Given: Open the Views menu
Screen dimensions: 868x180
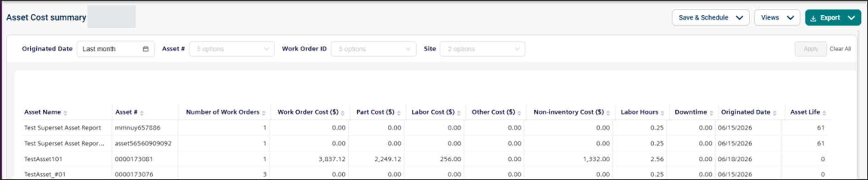Looking at the screenshot, I should (777, 17).
